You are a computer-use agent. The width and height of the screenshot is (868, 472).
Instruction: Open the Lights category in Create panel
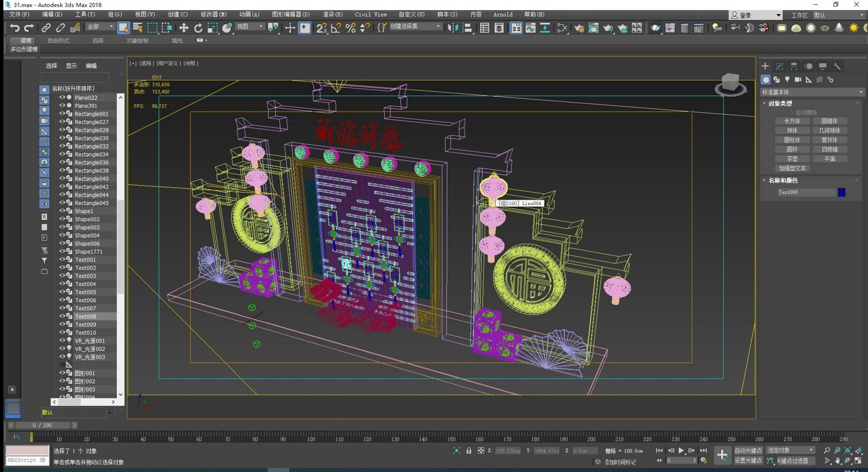[x=787, y=80]
